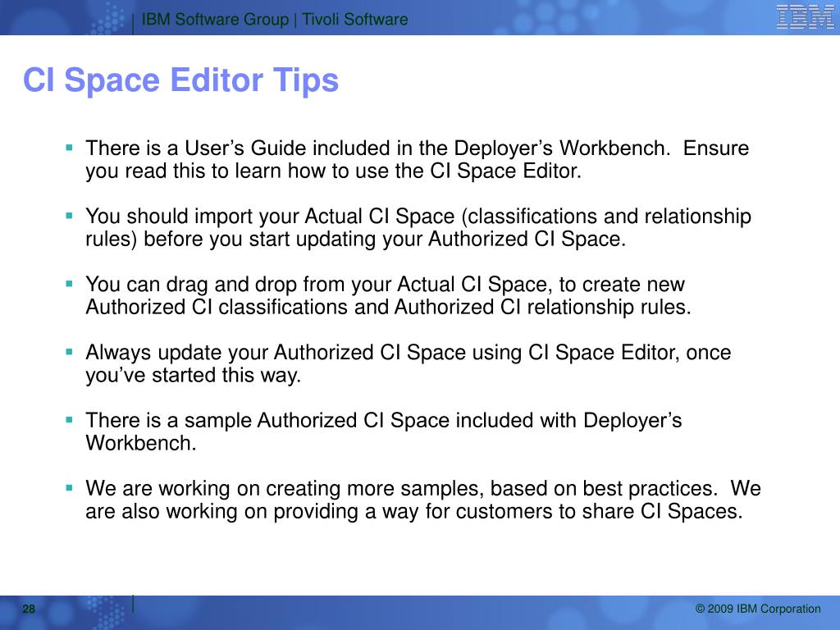Click 'you read this to learn how' line

[333, 171]
